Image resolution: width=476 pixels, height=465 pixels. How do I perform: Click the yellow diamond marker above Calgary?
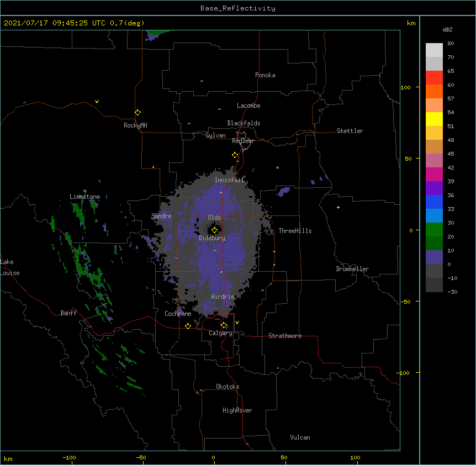coord(224,325)
